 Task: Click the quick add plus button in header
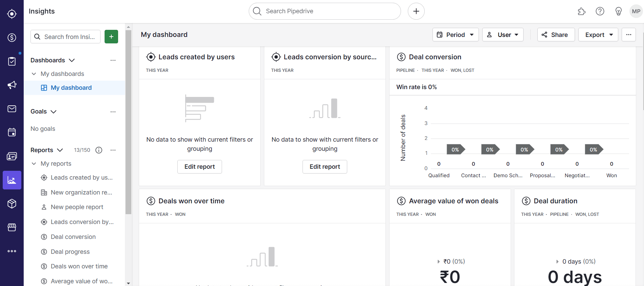416,11
